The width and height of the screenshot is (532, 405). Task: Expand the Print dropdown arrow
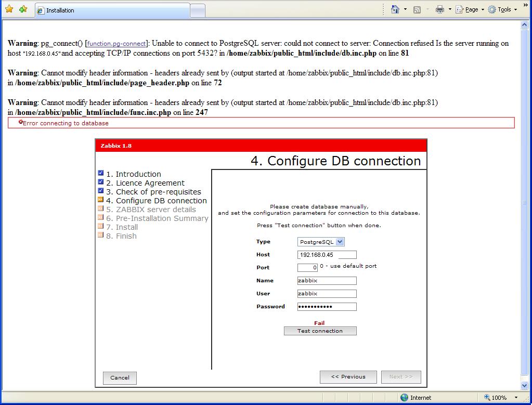[450, 9]
